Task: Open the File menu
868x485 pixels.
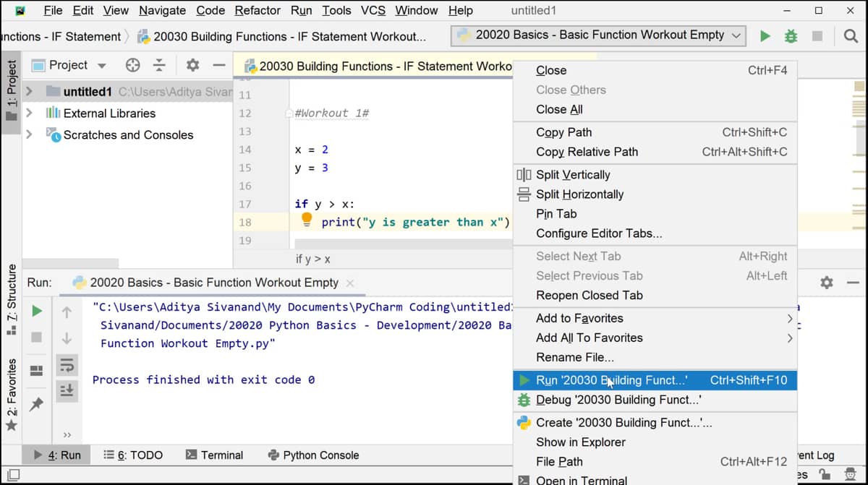Action: pos(53,11)
